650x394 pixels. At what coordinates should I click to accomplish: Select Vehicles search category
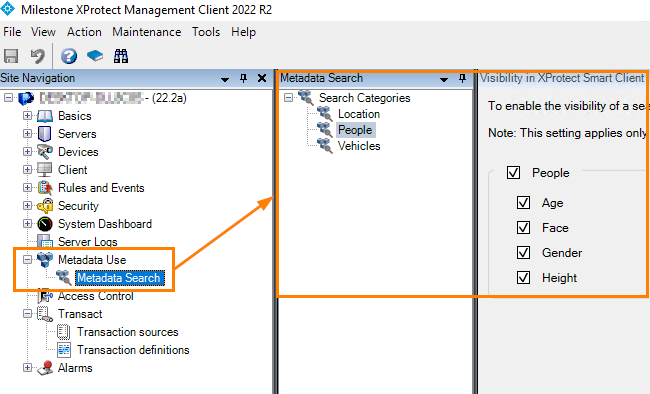(x=359, y=146)
